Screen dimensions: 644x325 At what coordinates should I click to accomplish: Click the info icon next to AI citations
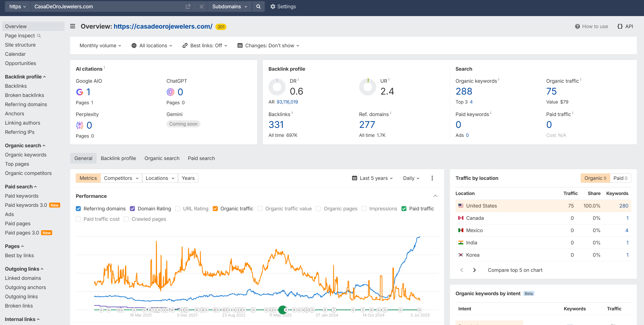pos(104,67)
